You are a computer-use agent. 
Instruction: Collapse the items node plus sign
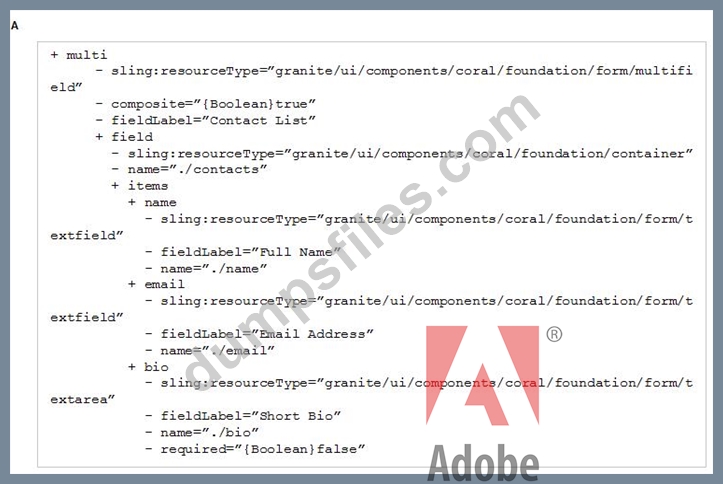click(115, 186)
